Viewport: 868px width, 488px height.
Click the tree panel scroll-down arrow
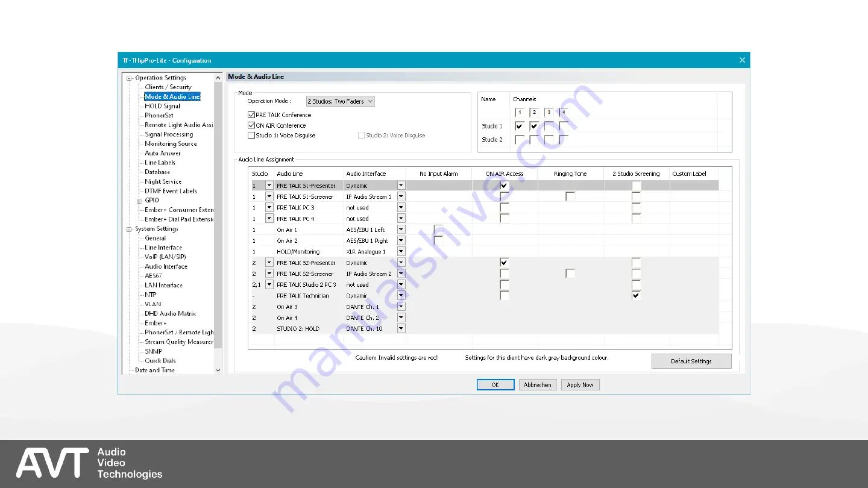[218, 370]
